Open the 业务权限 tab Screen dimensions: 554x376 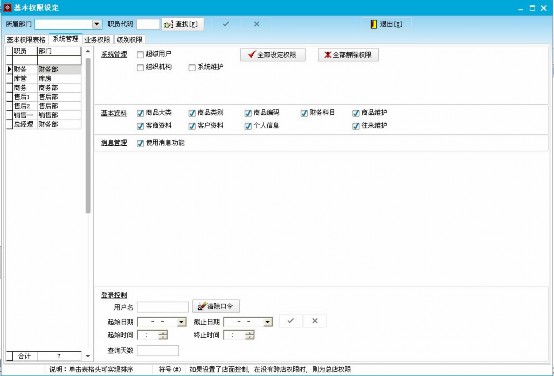pos(97,39)
